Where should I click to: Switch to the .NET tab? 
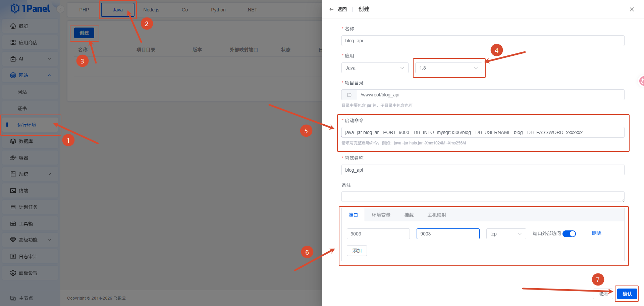(252, 10)
